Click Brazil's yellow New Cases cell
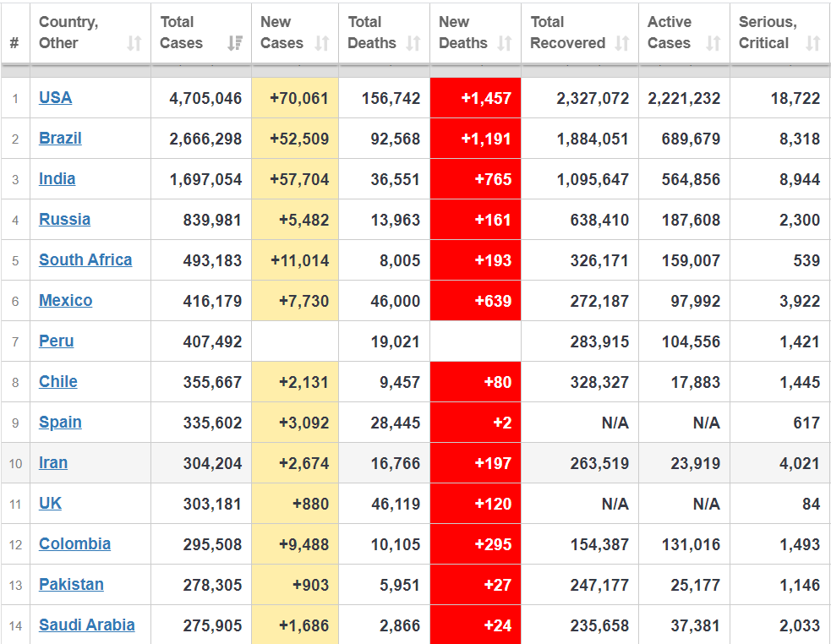This screenshot has width=831, height=644. pos(295,139)
